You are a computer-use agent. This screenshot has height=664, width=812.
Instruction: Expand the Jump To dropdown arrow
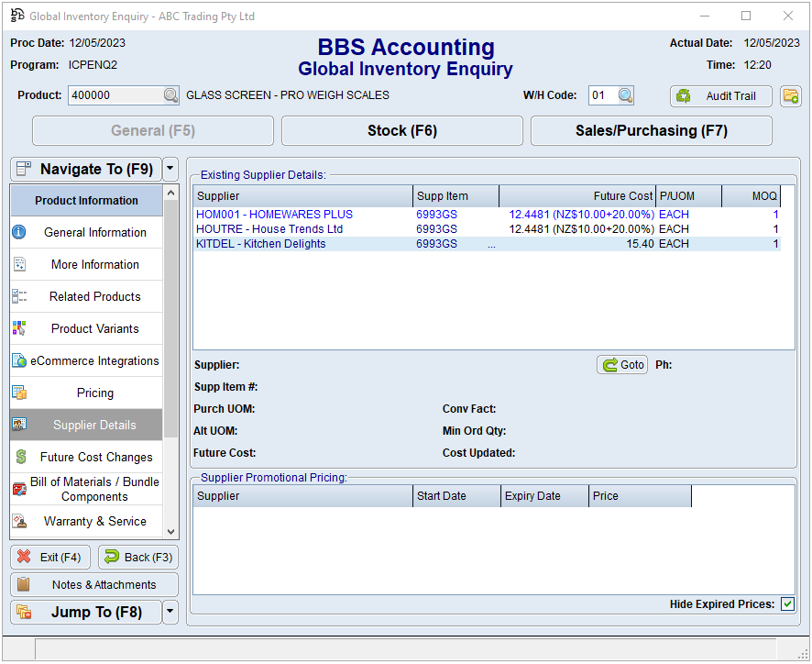click(170, 613)
